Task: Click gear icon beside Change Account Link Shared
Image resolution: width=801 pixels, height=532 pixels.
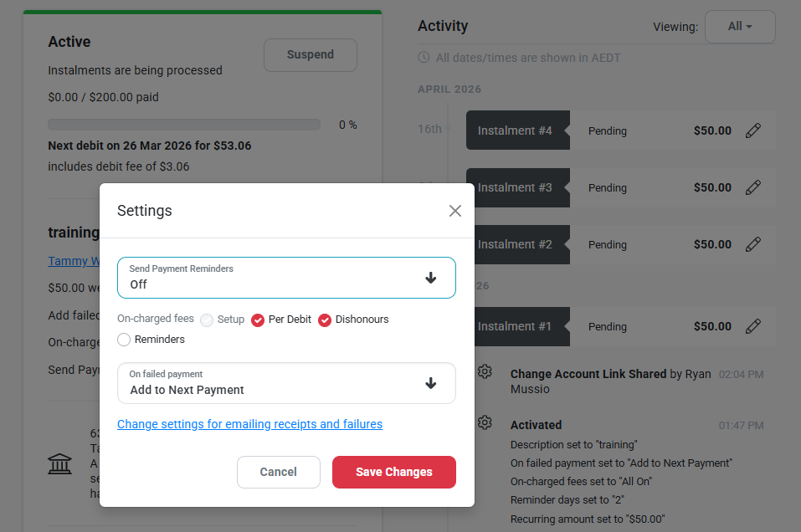Action: point(485,372)
